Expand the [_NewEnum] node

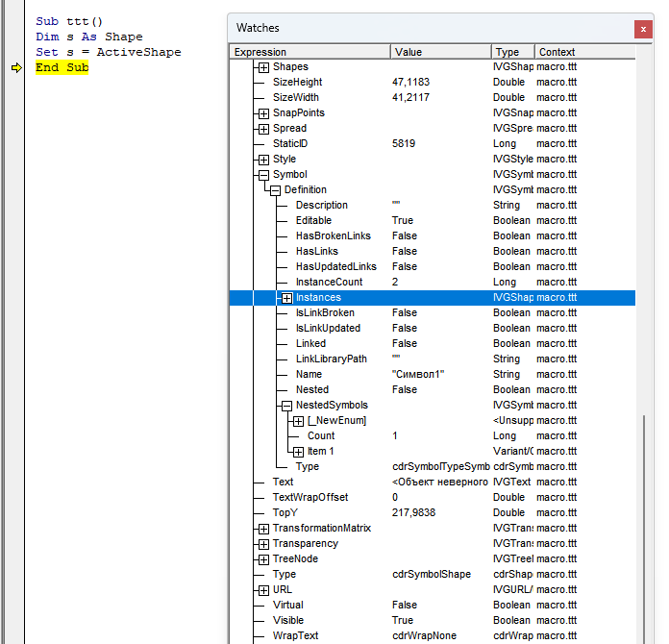(x=298, y=421)
